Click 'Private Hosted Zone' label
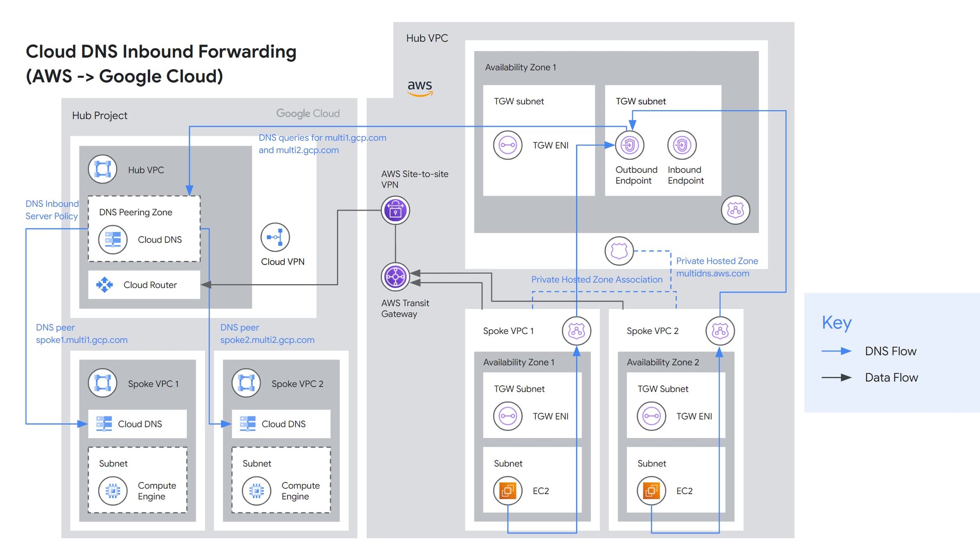 717,261
